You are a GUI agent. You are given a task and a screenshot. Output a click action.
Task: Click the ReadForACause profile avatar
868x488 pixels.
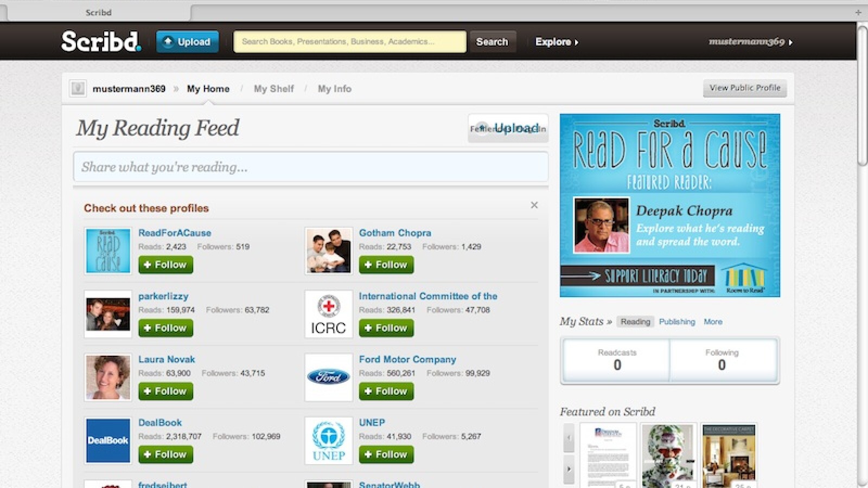point(108,251)
